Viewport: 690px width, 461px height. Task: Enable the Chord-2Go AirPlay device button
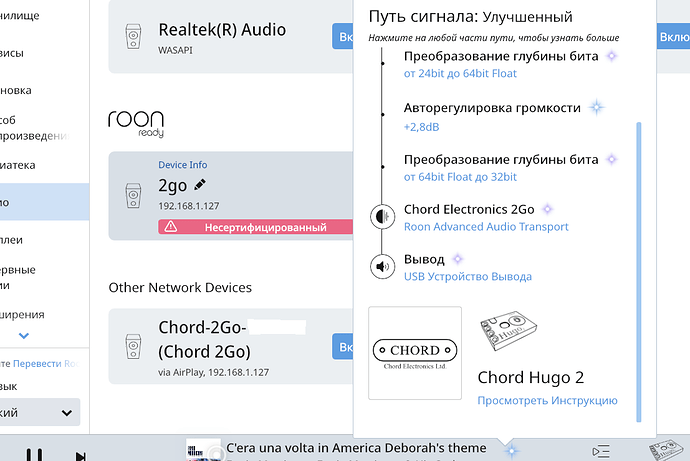tap(343, 347)
